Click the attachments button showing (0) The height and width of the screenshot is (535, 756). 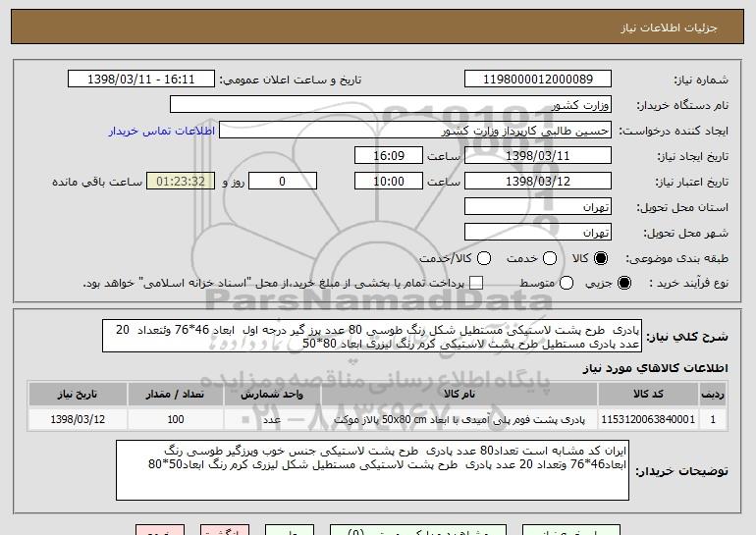(418, 530)
